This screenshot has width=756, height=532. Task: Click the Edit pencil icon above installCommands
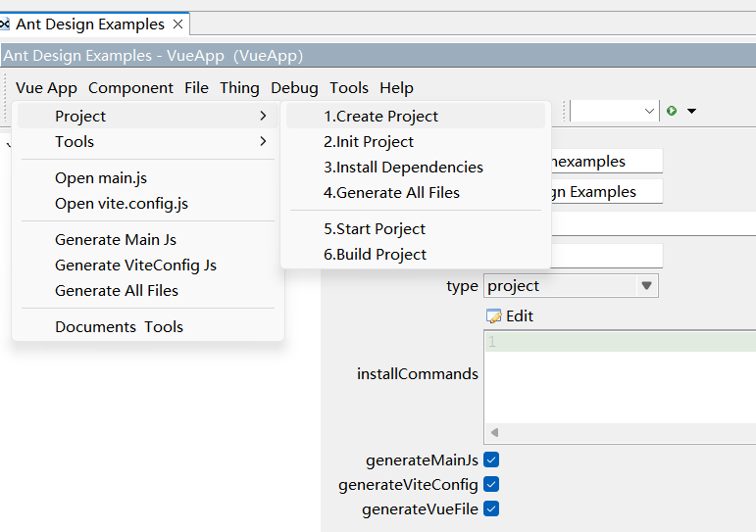click(494, 316)
